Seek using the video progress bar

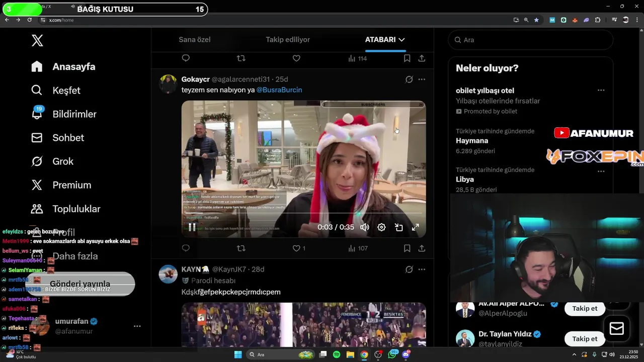pyautogui.click(x=303, y=214)
